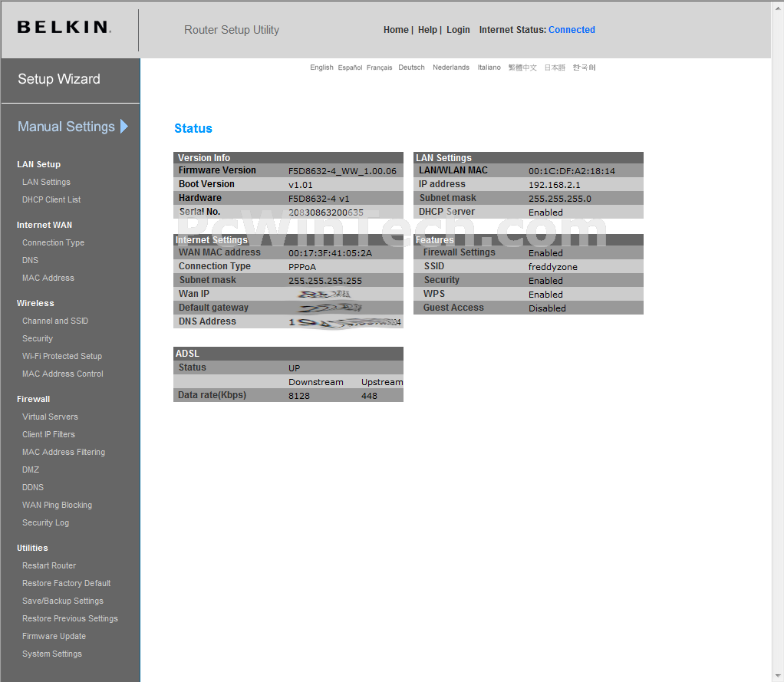784x682 pixels.
Task: Click the Connected internet status link
Action: (x=572, y=30)
